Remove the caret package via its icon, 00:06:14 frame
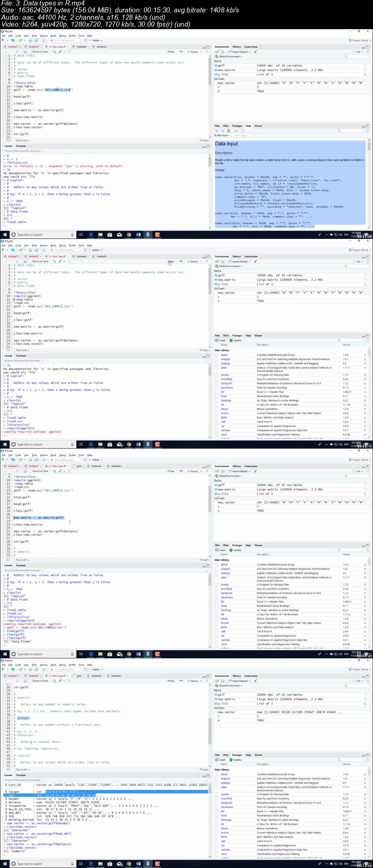373x868 pixels. pyautogui.click(x=365, y=435)
